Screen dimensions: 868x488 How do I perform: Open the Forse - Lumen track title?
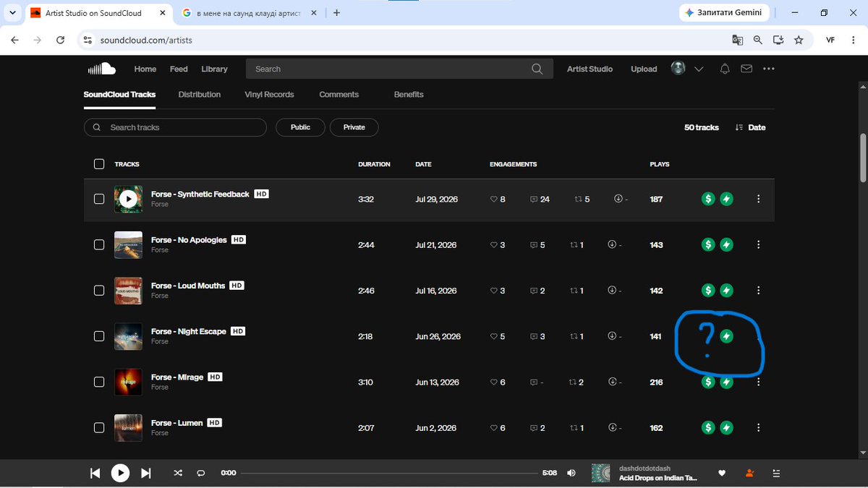(176, 423)
